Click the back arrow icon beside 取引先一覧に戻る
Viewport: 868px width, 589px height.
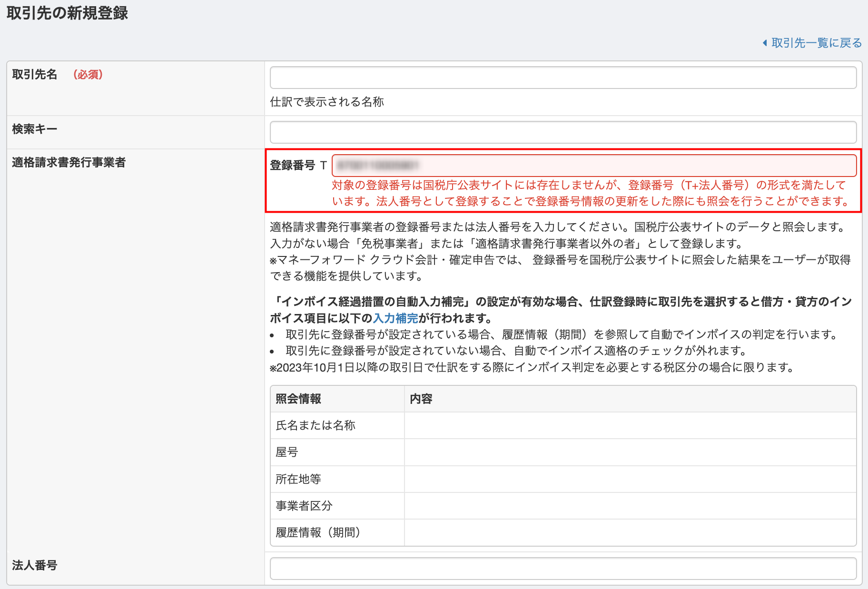pos(766,42)
